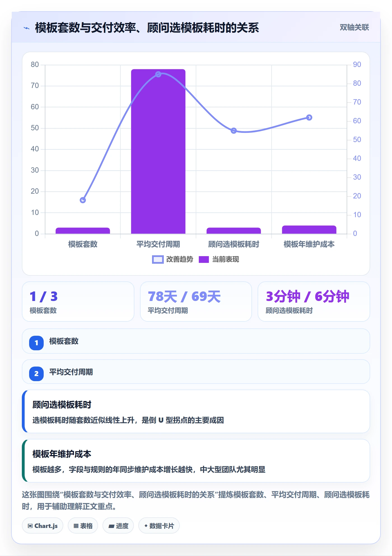The width and height of the screenshot is (392, 556).
Task: Click the 90 value on right axis
Action: coord(357,64)
